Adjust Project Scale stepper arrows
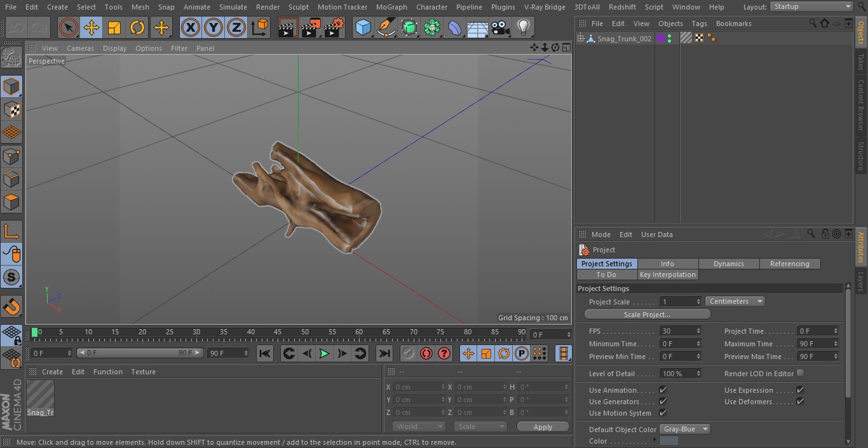 point(698,302)
